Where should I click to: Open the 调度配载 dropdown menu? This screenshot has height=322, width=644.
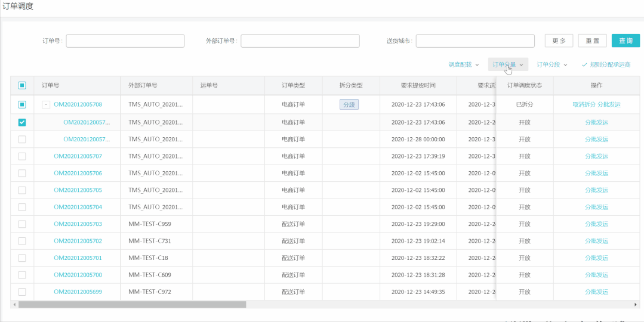tap(464, 64)
